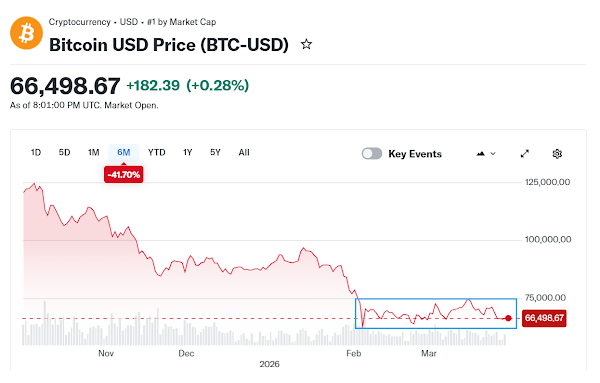This screenshot has width=600, height=383.
Task: Click the 66,498.67 red price label on axis
Action: 544,318
